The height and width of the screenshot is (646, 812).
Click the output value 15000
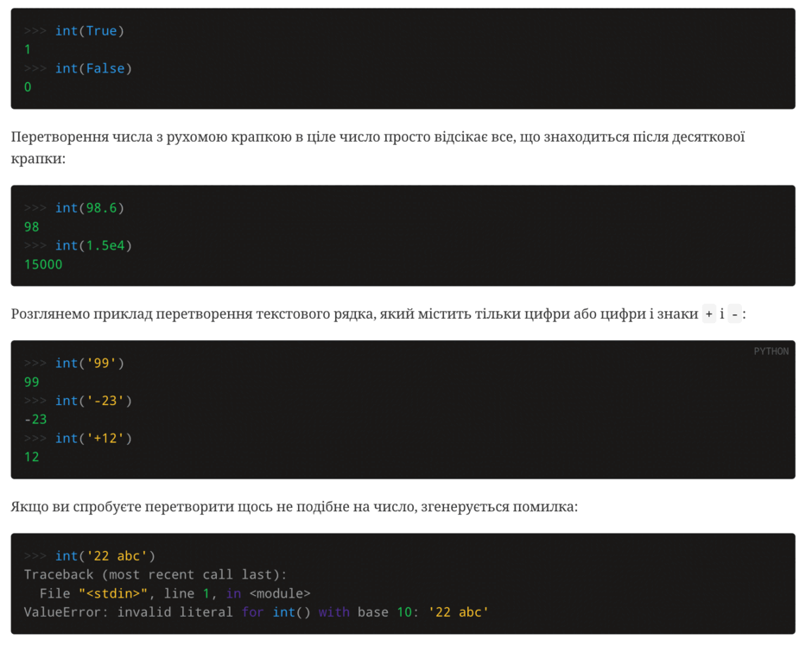[x=43, y=264]
